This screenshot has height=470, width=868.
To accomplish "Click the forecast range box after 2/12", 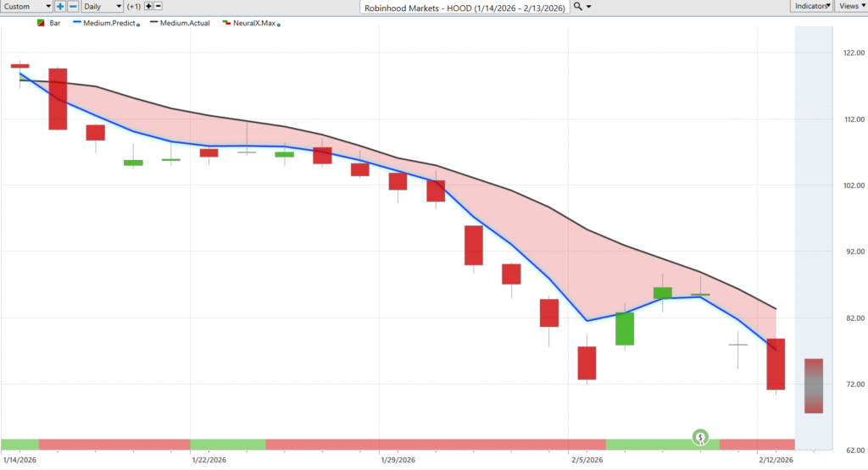I will point(813,385).
